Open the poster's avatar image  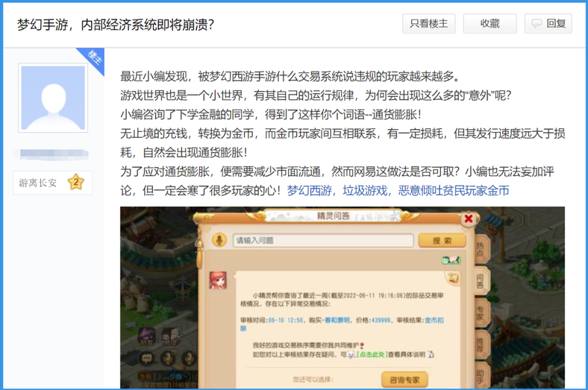click(53, 97)
